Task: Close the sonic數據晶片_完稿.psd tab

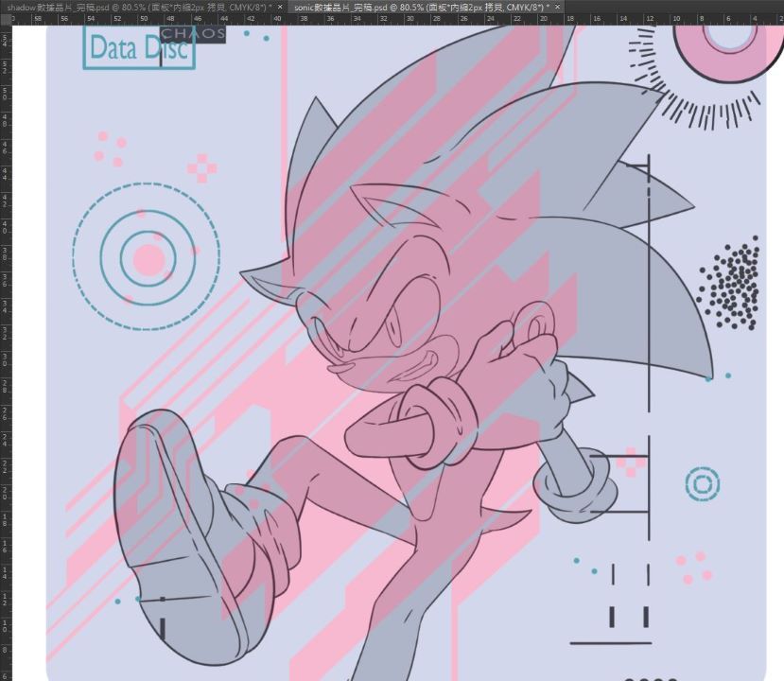Action: 557,7
